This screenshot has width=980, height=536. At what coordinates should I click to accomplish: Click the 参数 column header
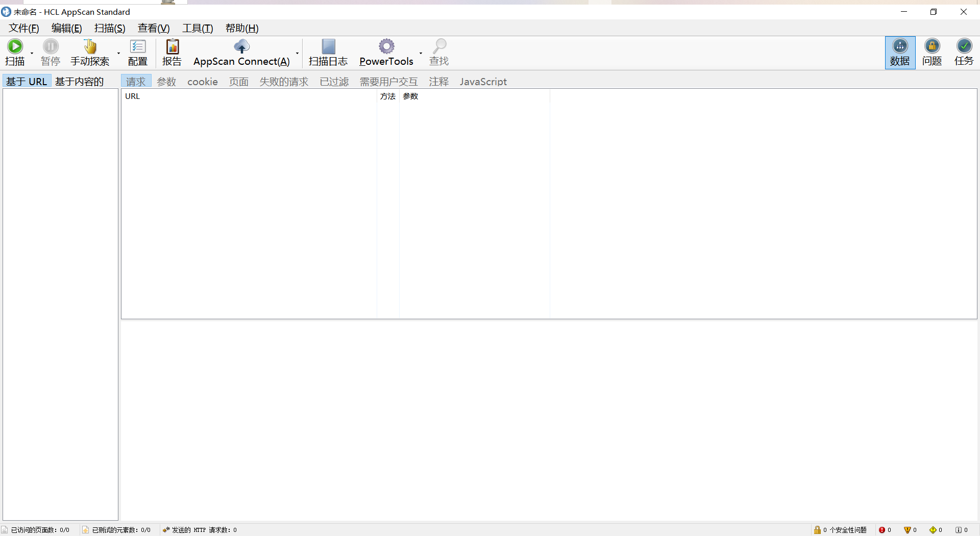[474, 96]
